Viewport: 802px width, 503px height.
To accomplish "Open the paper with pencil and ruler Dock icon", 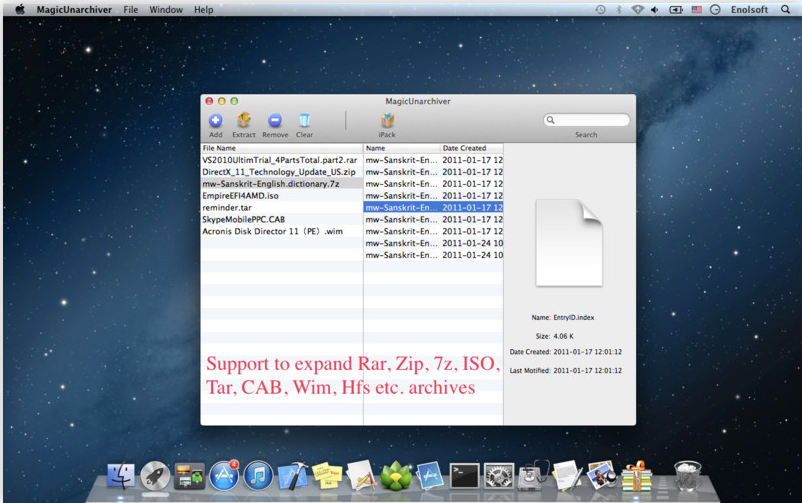I will tap(361, 476).
